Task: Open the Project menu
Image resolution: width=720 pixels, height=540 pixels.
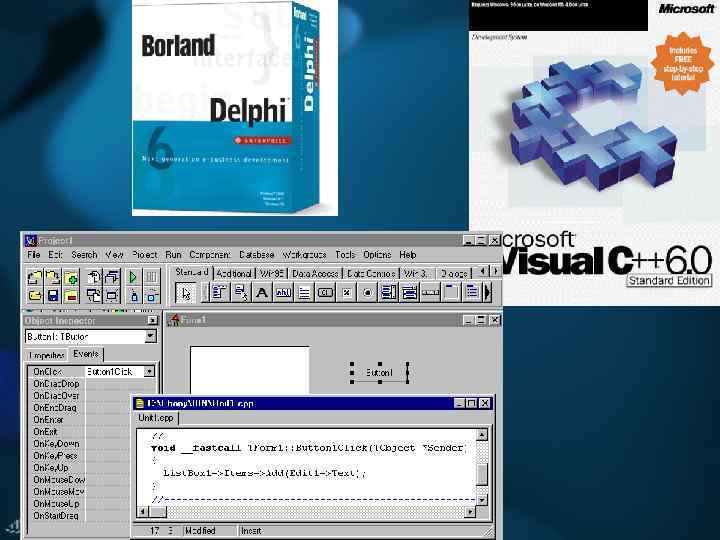Action: pyautogui.click(x=145, y=254)
